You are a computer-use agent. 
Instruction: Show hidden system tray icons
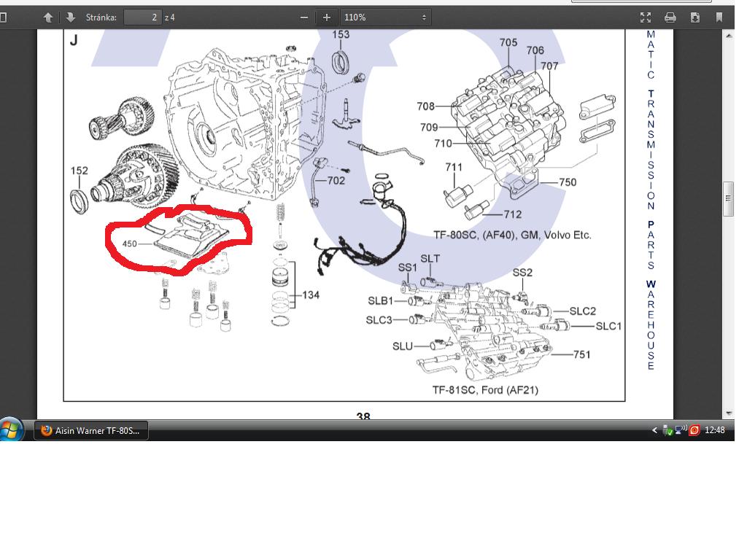(x=655, y=431)
